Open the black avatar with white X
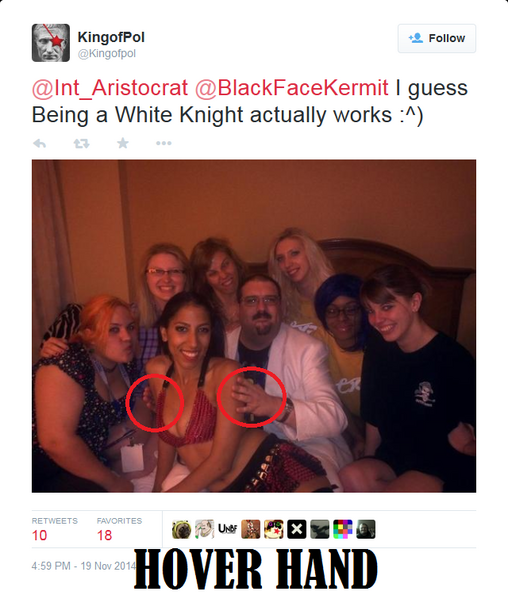Viewport: 508px width, 599px height. tap(297, 529)
